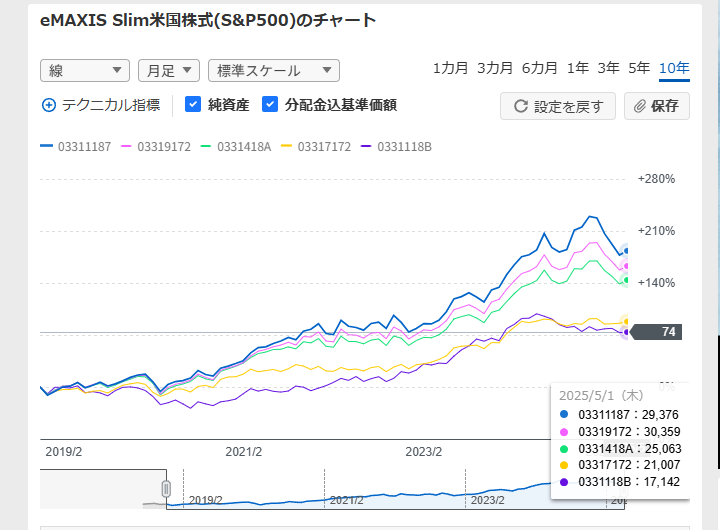Click tooltip row 03311187：29,376

pos(619,415)
